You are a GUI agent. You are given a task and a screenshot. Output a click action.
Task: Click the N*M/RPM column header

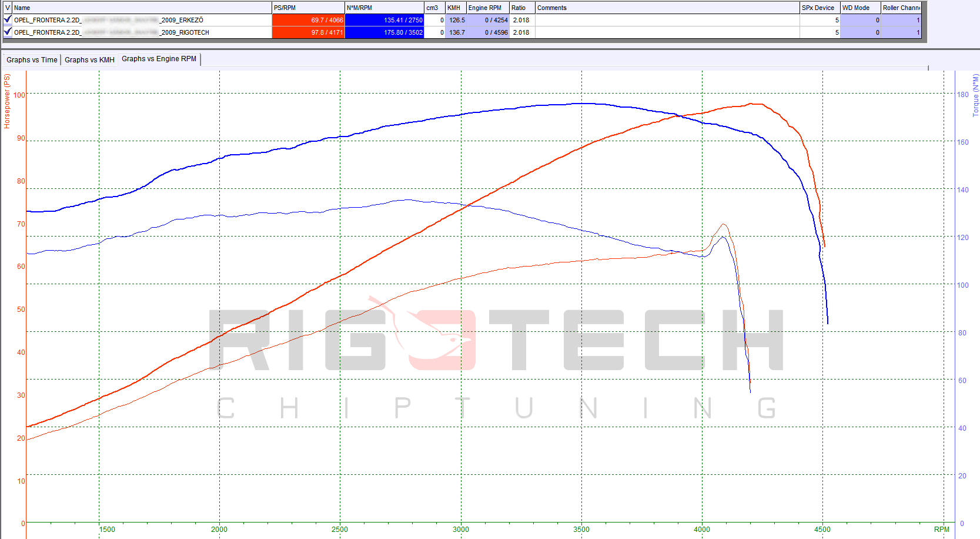tap(384, 8)
